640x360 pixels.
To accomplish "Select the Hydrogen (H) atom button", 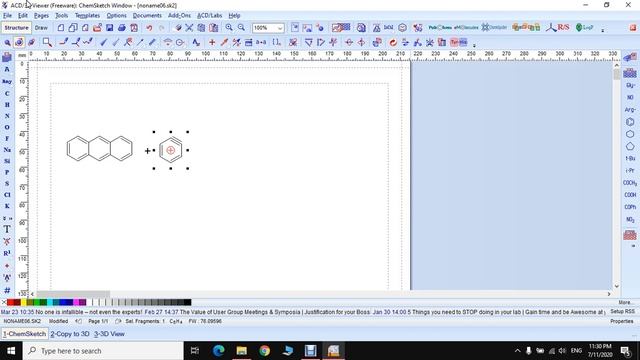I will (x=7, y=105).
